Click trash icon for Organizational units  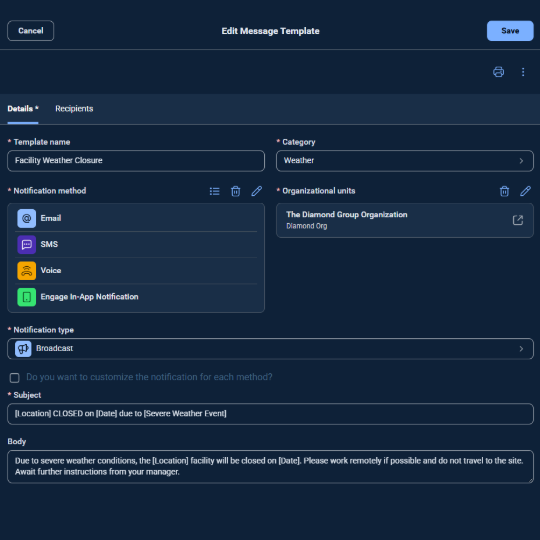coord(504,191)
